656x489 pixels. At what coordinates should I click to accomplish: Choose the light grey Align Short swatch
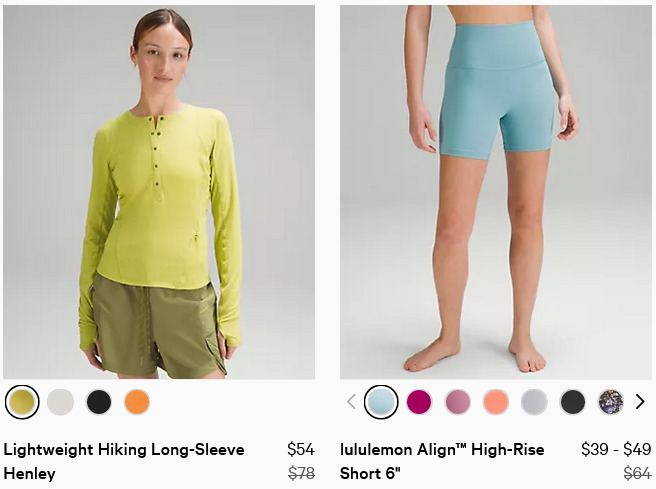[x=534, y=402]
